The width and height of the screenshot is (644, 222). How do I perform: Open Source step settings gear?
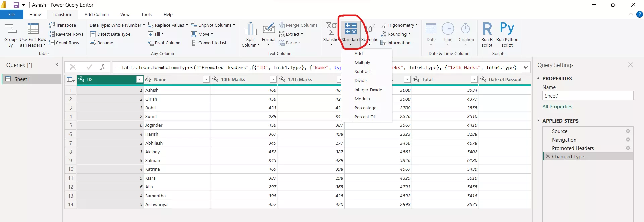628,131
